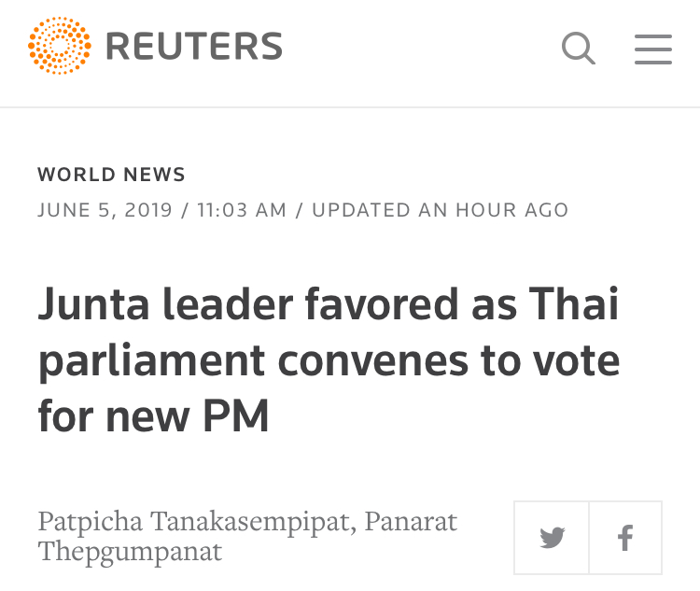Click the June 5, 2019 date
700x591 pixels.
(x=105, y=210)
